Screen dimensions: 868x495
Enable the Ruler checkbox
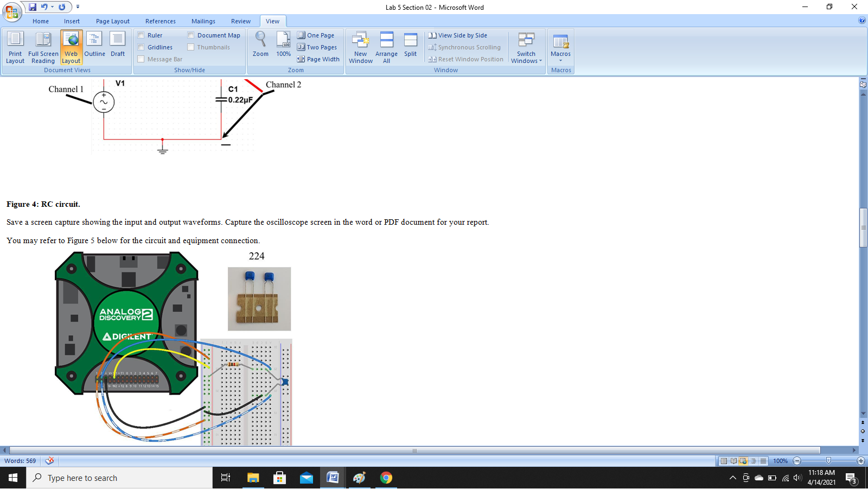click(x=142, y=35)
